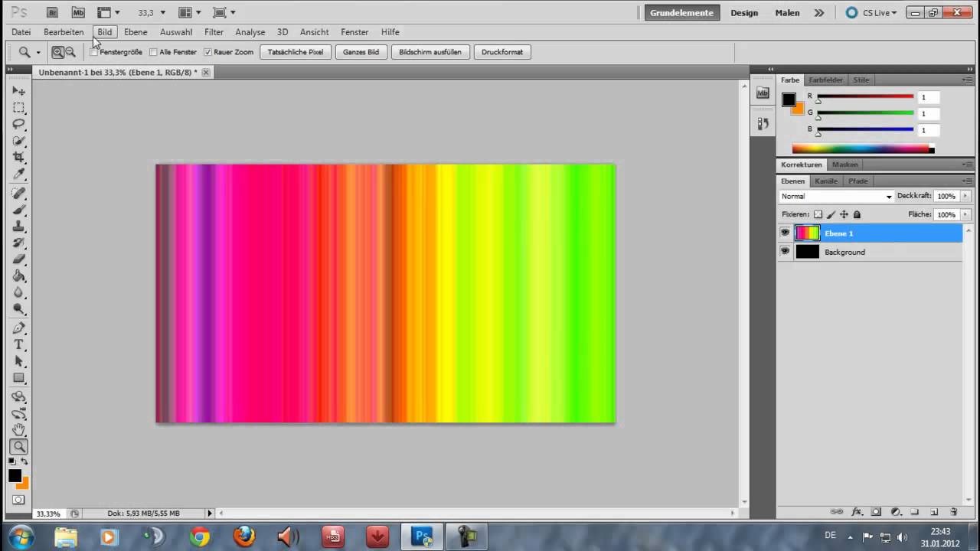Enable the Alle Fenster checkbox
Screen dimensions: 980x551
[153, 52]
